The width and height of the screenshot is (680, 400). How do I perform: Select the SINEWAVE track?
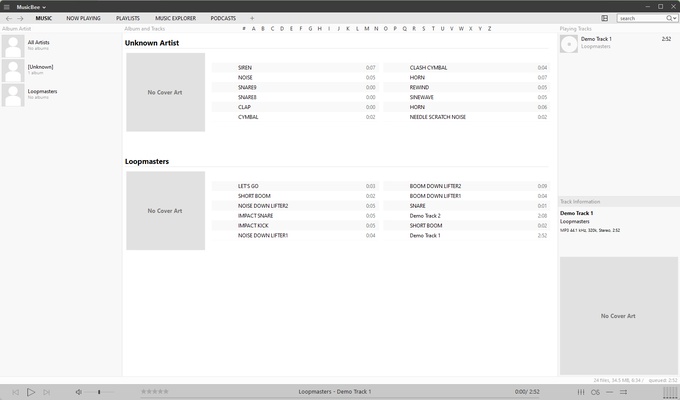[x=466, y=97]
